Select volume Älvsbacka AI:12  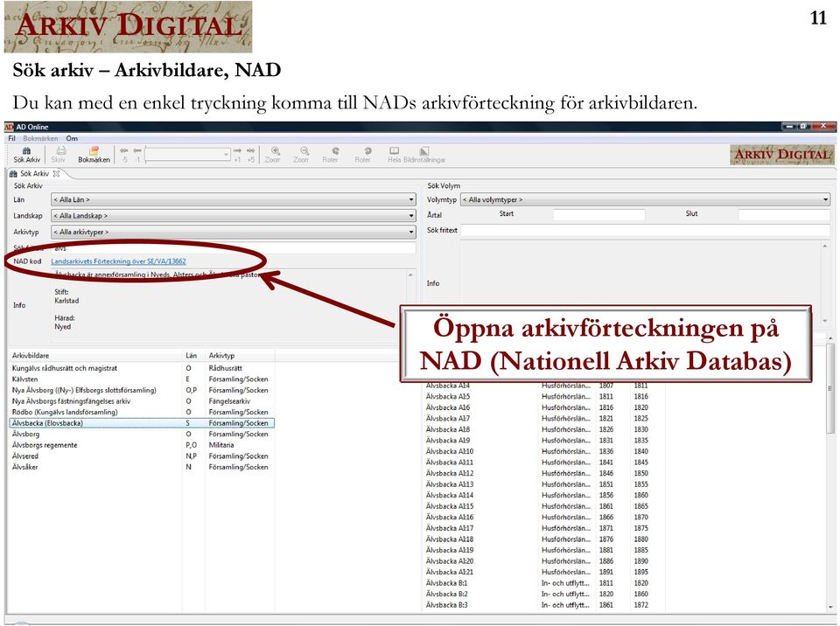[x=543, y=473]
